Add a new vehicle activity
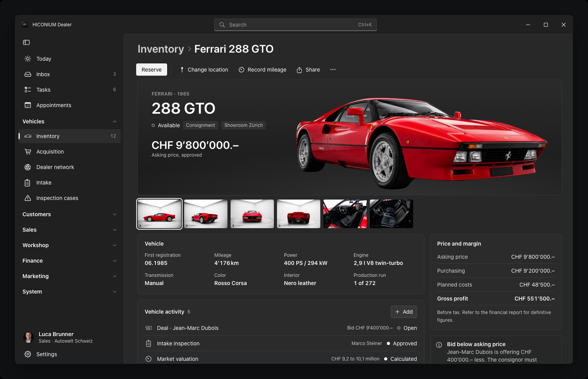This screenshot has height=379, width=588. (404, 312)
